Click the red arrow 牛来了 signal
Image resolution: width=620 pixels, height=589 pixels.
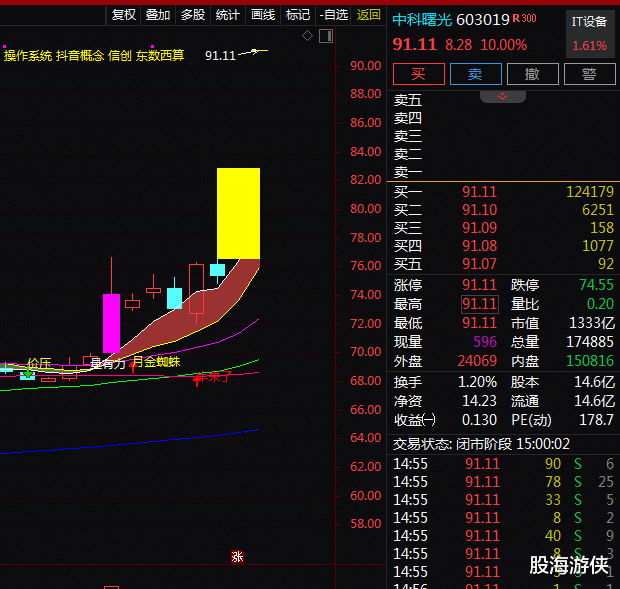[212, 378]
